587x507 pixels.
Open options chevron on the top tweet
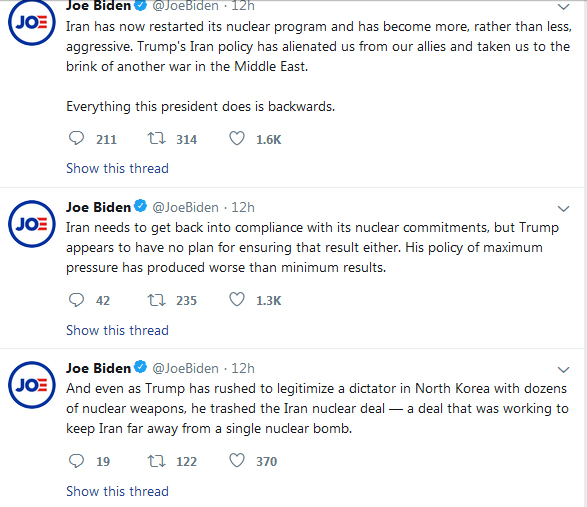tap(563, 6)
